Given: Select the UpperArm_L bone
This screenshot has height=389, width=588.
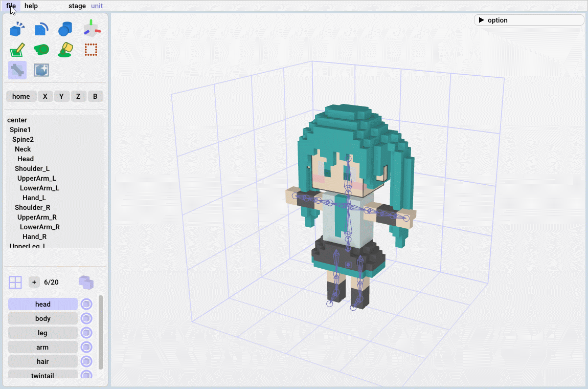Looking at the screenshot, I should tap(37, 179).
